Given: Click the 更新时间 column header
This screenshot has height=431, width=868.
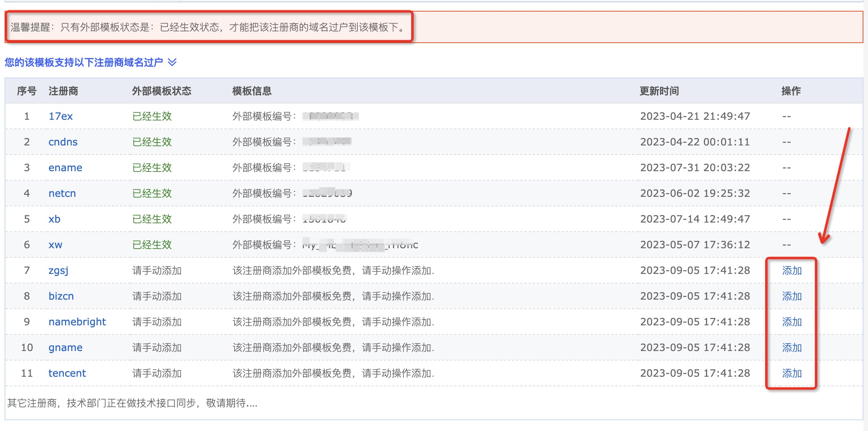Looking at the screenshot, I should tap(659, 91).
